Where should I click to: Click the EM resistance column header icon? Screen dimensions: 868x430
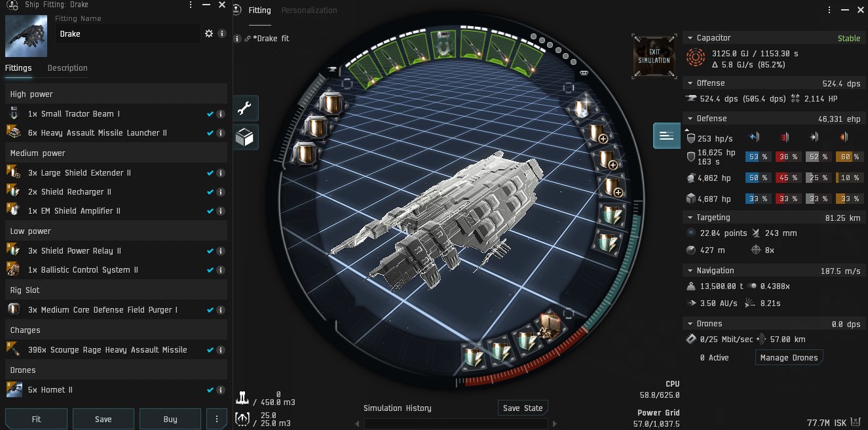click(x=753, y=137)
